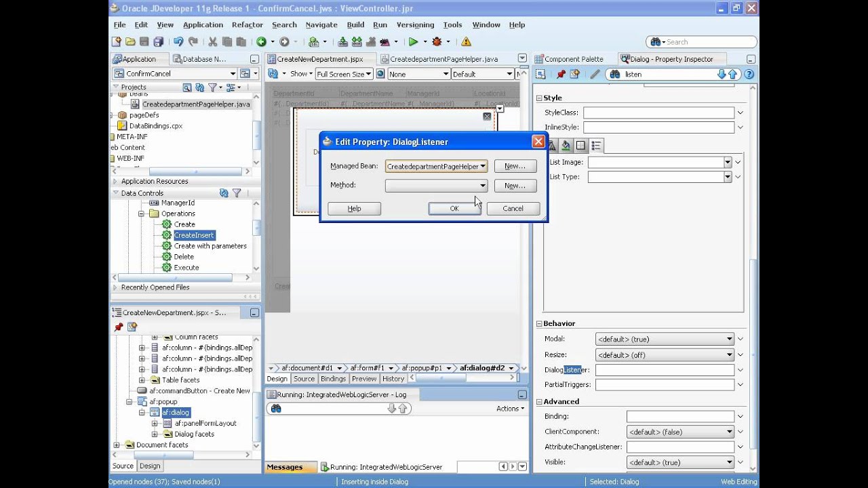Open the Refactor menu
This screenshot has width=868, height=488.
247,24
